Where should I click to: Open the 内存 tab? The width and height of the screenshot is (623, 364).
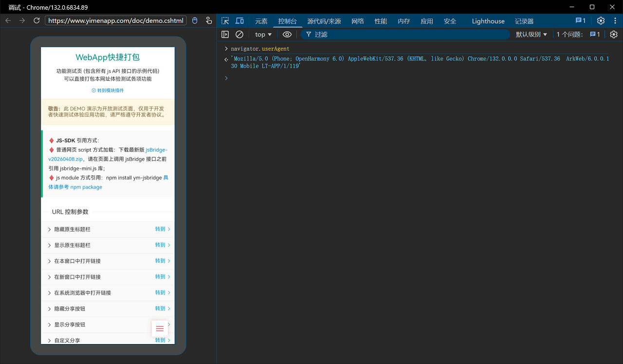coord(403,21)
